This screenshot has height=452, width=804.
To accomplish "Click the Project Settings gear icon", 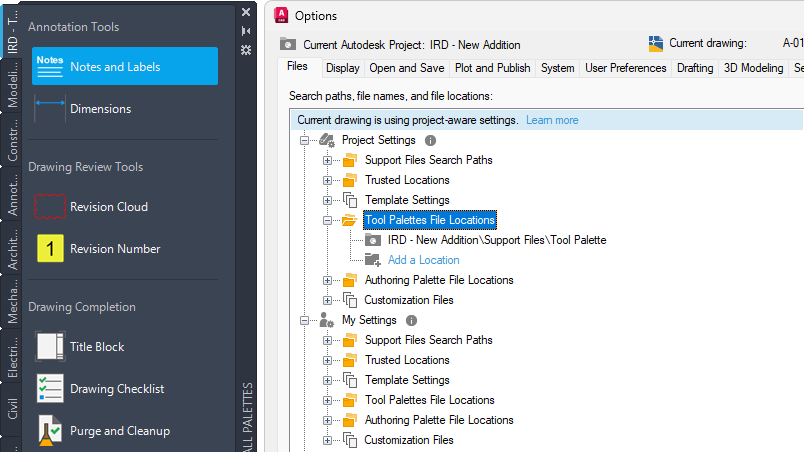I will point(327,140).
